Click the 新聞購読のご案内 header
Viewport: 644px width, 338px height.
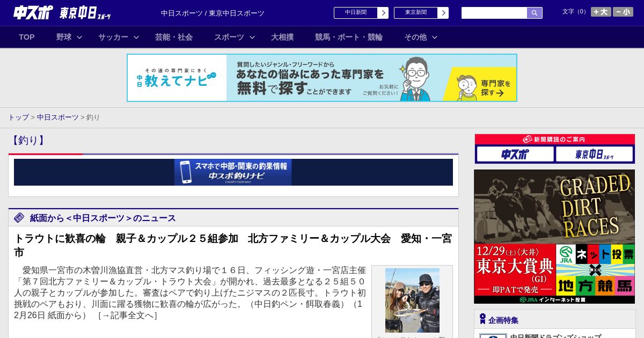tap(555, 139)
